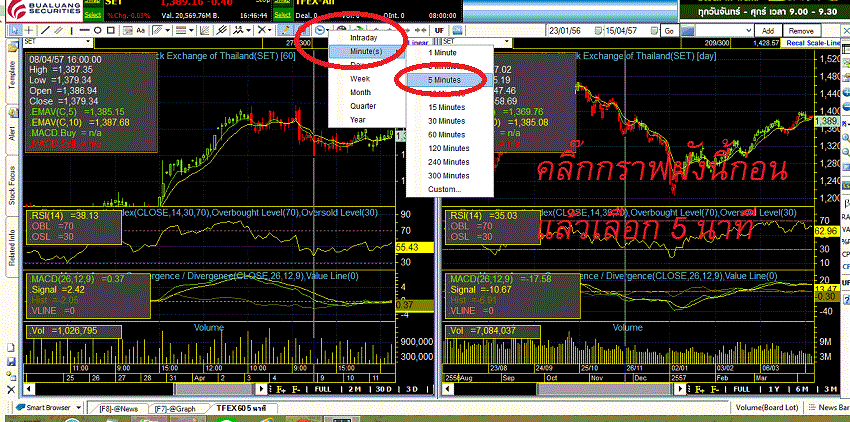This screenshot has width=850, height=422.
Task: Select the Aa text annotation tool
Action: pos(141,30)
